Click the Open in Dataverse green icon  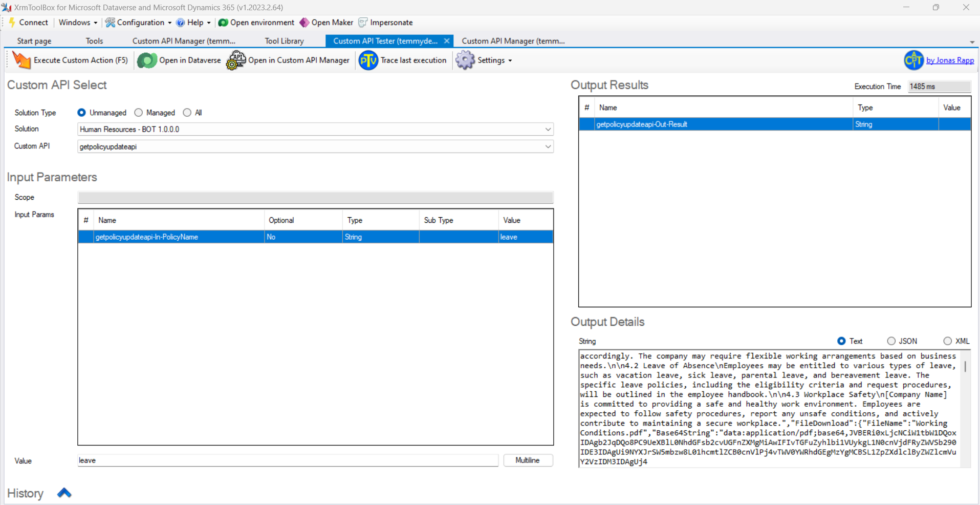(x=147, y=60)
